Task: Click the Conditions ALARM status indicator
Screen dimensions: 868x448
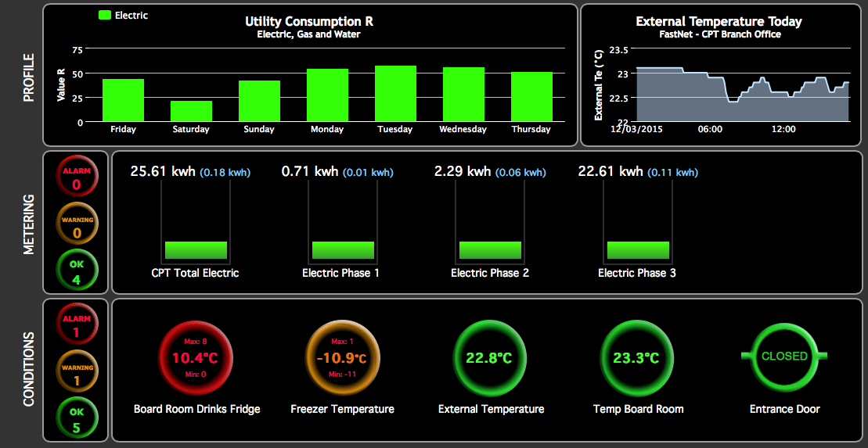Action: pyautogui.click(x=77, y=325)
